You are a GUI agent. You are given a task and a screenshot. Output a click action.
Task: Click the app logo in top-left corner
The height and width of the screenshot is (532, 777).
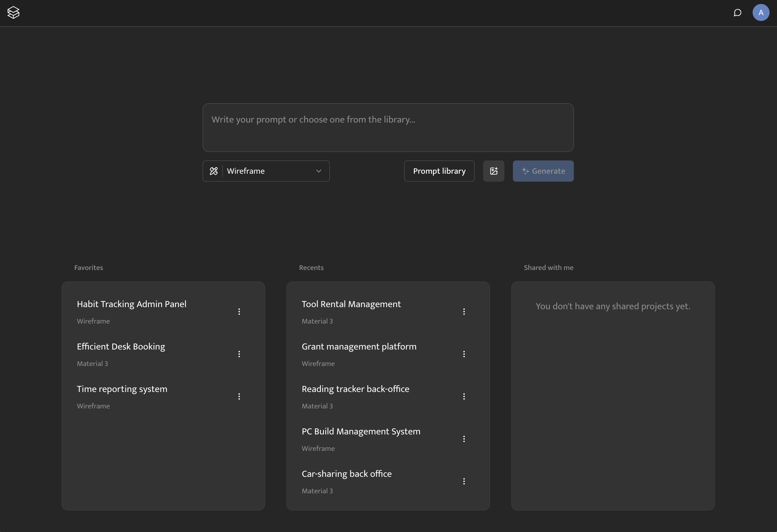pyautogui.click(x=13, y=13)
